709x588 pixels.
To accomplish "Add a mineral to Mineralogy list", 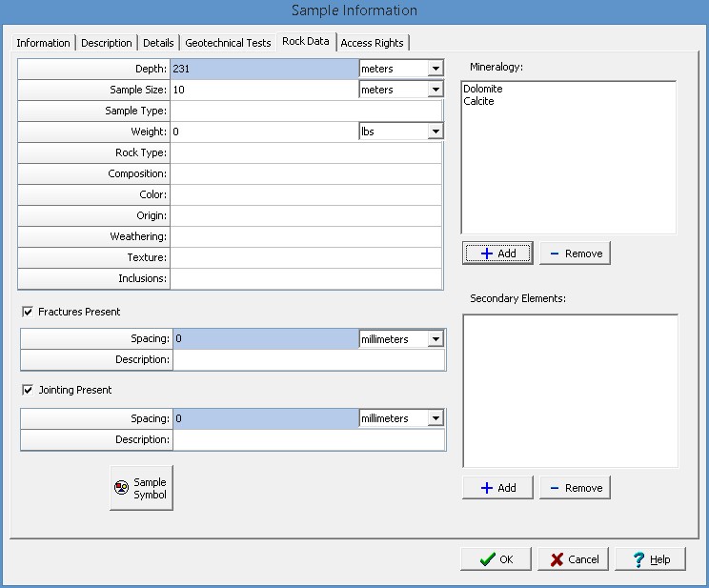I will tap(497, 253).
